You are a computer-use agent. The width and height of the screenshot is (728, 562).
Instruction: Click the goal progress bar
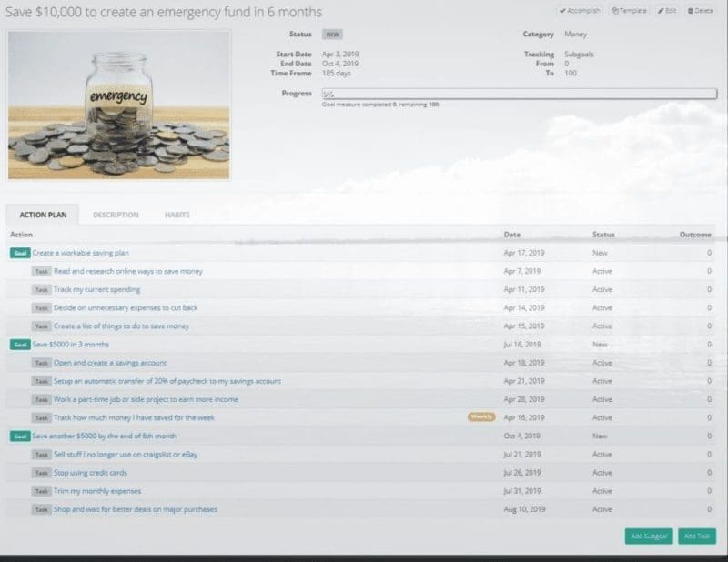[520, 94]
